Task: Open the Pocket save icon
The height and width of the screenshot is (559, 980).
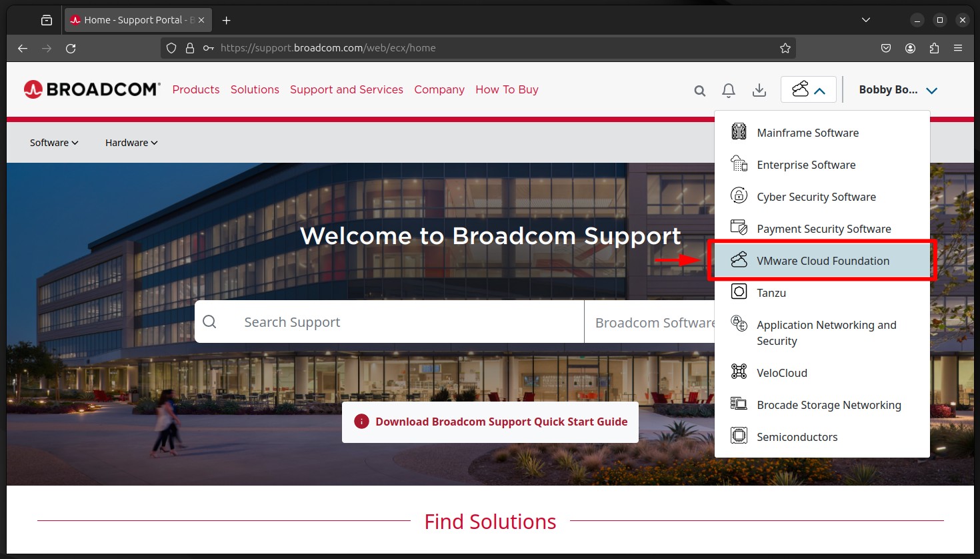Action: pos(886,48)
